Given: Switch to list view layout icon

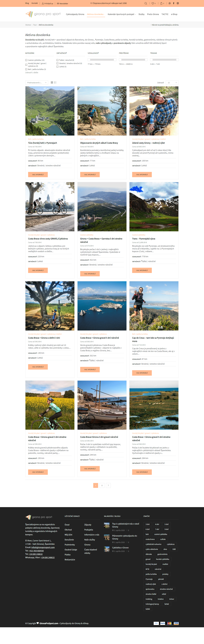Looking at the screenshot, I should pos(55,82).
